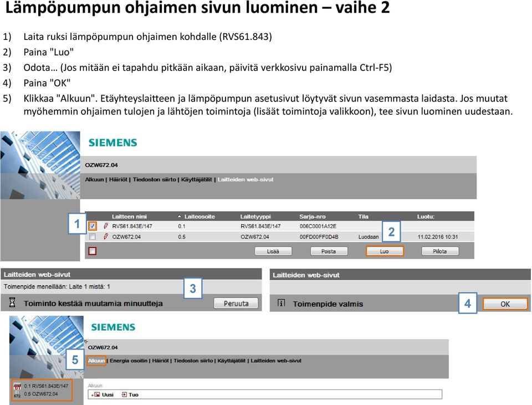Tick the select-all checkbox beside the Lisää button

click(x=93, y=251)
